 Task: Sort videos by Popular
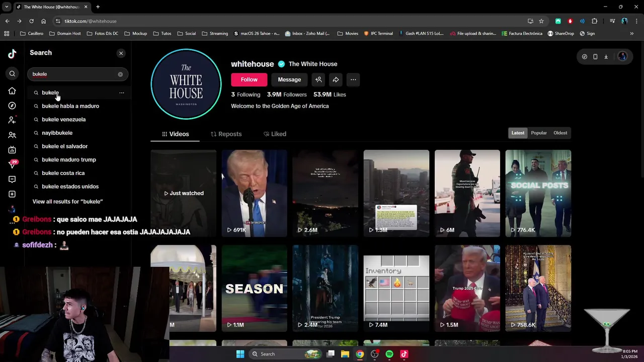539,133
